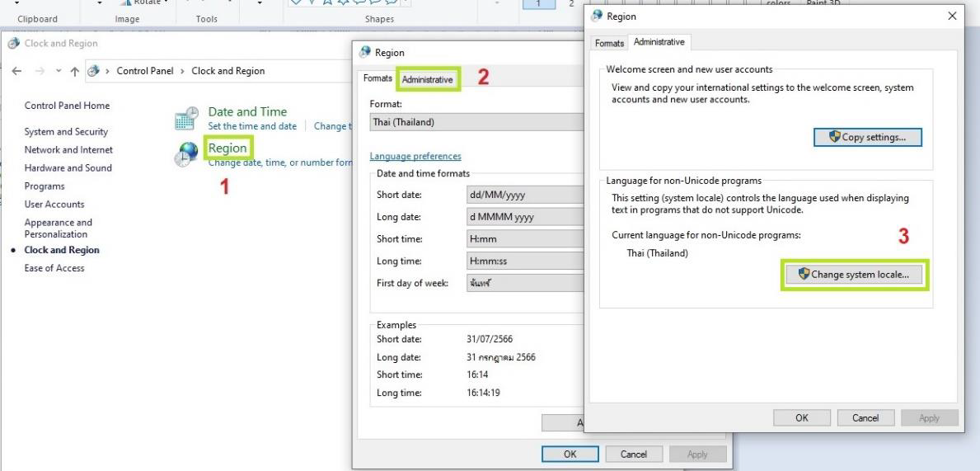This screenshot has height=471, width=980.
Task: Click the forward arrow in Control Panel
Action: 38,71
